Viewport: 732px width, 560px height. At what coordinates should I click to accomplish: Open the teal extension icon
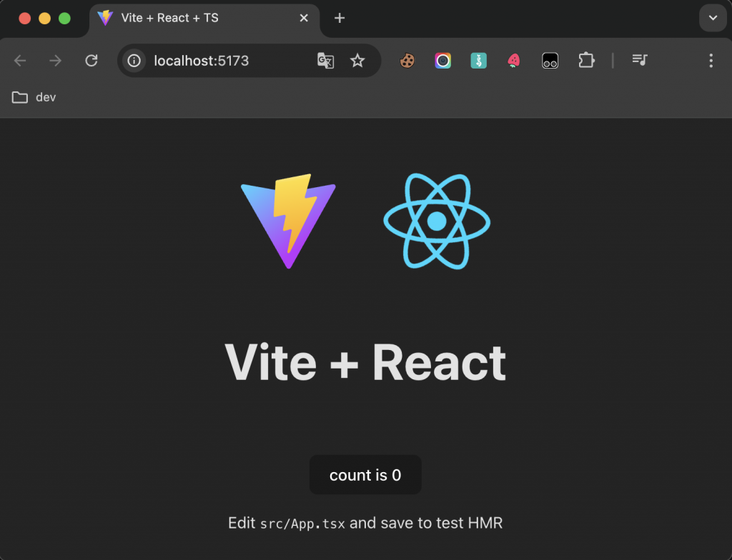pos(478,61)
